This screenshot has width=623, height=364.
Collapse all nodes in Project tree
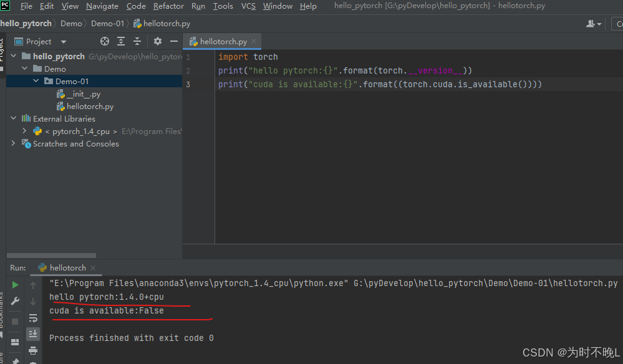pos(137,41)
